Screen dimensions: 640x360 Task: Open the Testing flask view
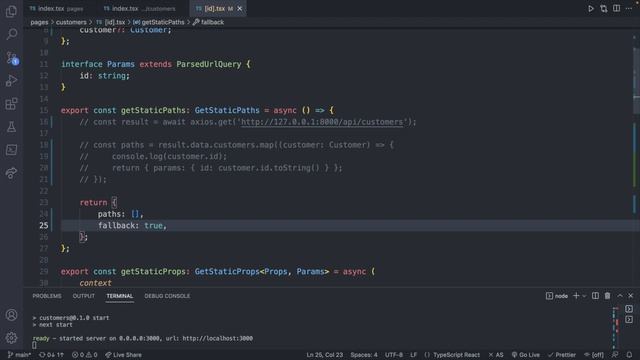coord(11,127)
